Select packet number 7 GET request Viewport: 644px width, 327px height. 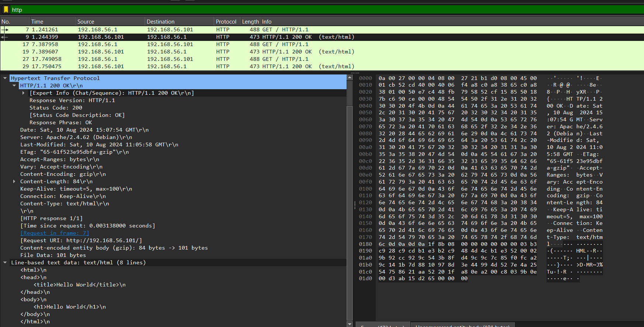(322, 29)
